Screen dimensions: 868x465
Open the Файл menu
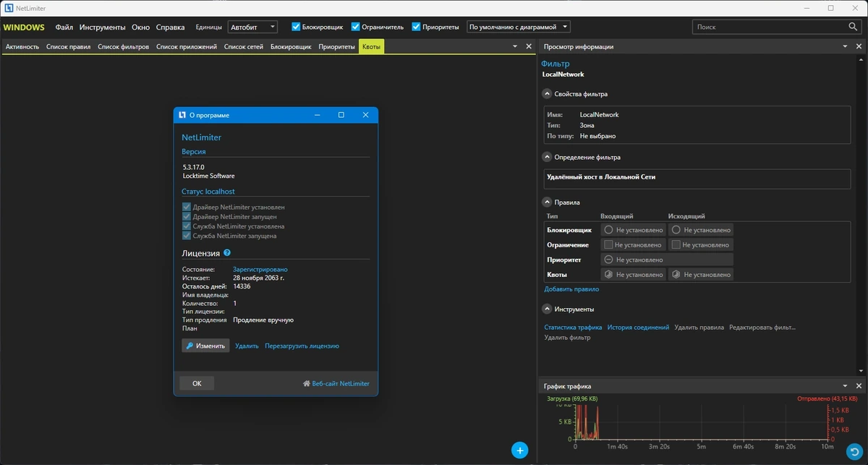tap(64, 27)
